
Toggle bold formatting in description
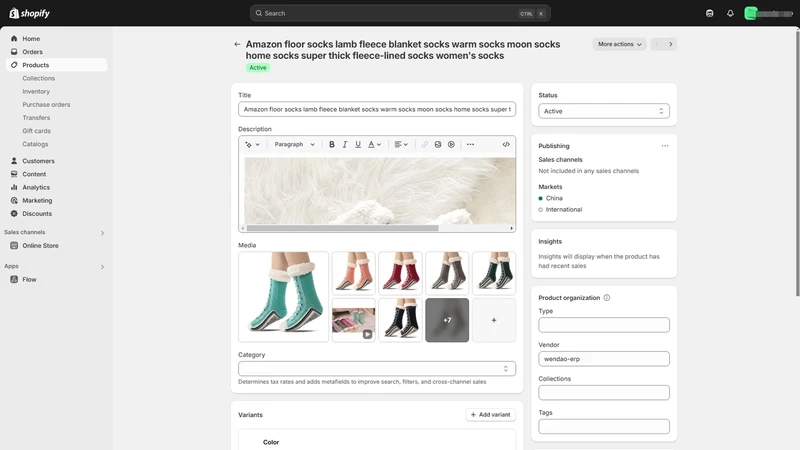(332, 144)
